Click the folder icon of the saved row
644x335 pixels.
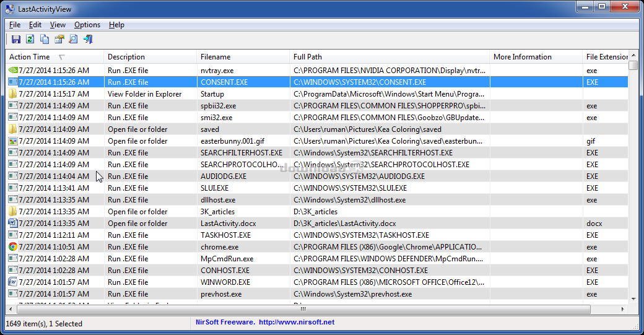coord(13,129)
